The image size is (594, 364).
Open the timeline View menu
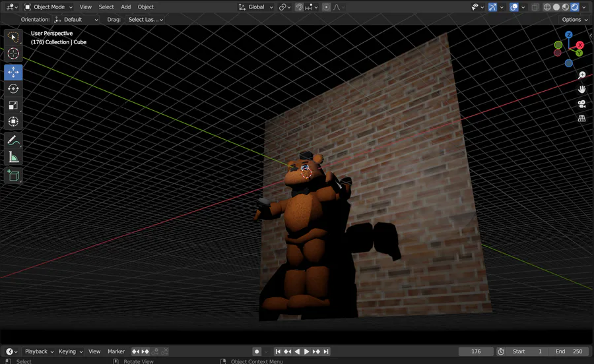[94, 351]
